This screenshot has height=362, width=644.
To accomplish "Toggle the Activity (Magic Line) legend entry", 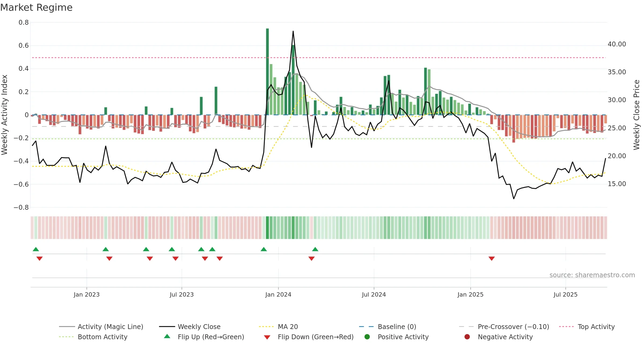I will tap(101, 327).
